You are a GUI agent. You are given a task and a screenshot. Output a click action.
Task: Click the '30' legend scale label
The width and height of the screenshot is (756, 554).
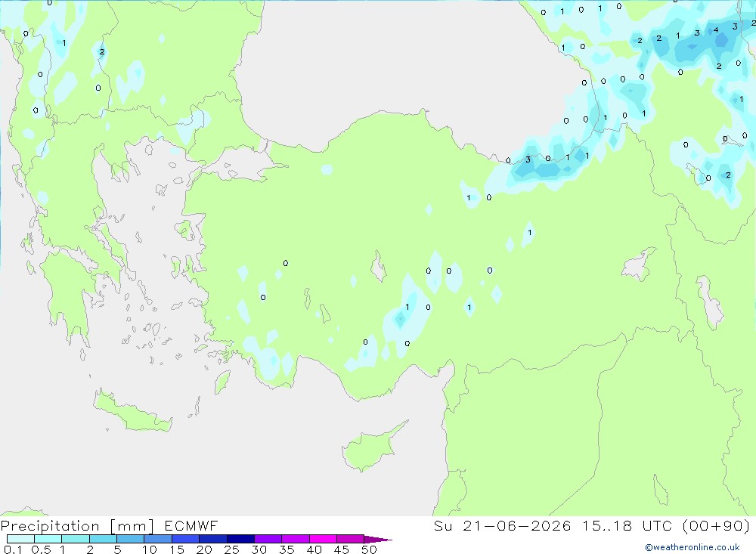pyautogui.click(x=259, y=549)
